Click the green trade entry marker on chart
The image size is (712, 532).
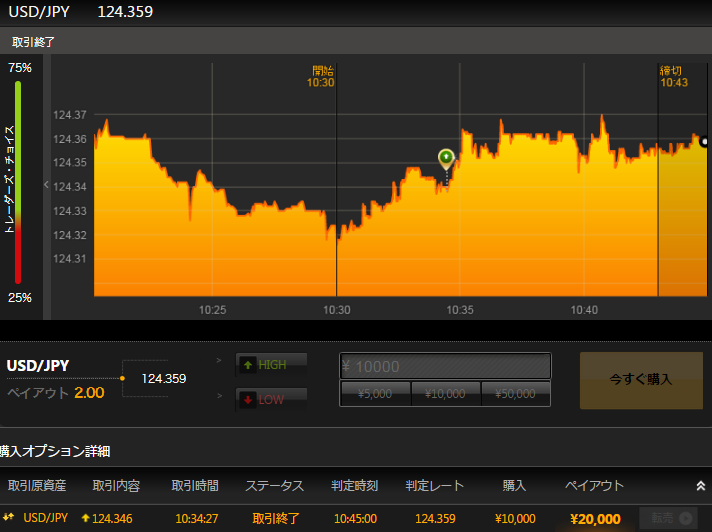click(446, 158)
